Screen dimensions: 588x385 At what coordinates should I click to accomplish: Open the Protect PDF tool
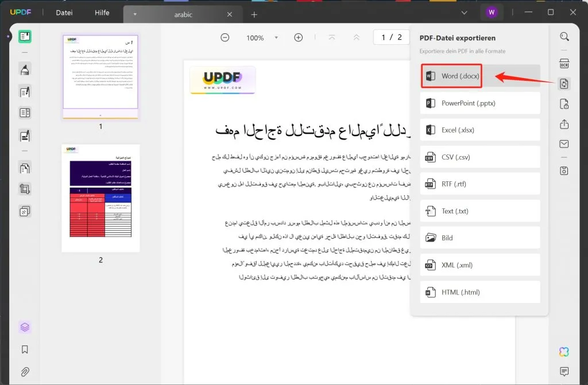coord(563,104)
